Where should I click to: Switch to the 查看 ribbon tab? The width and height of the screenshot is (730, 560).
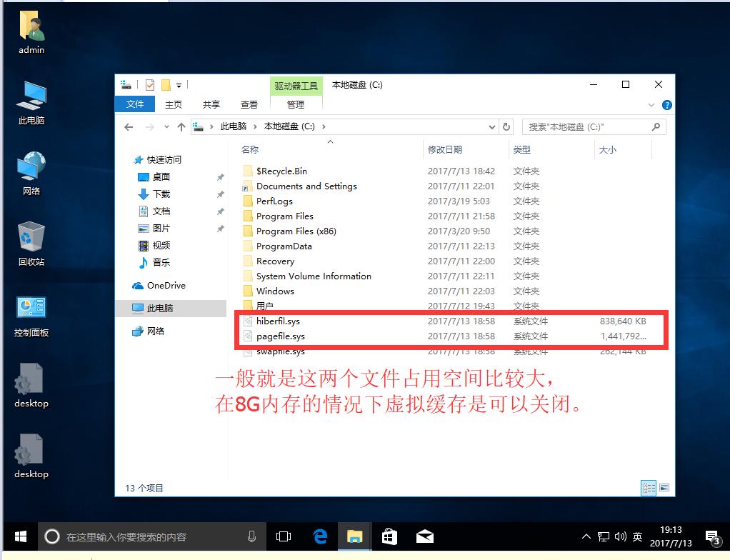point(249,104)
